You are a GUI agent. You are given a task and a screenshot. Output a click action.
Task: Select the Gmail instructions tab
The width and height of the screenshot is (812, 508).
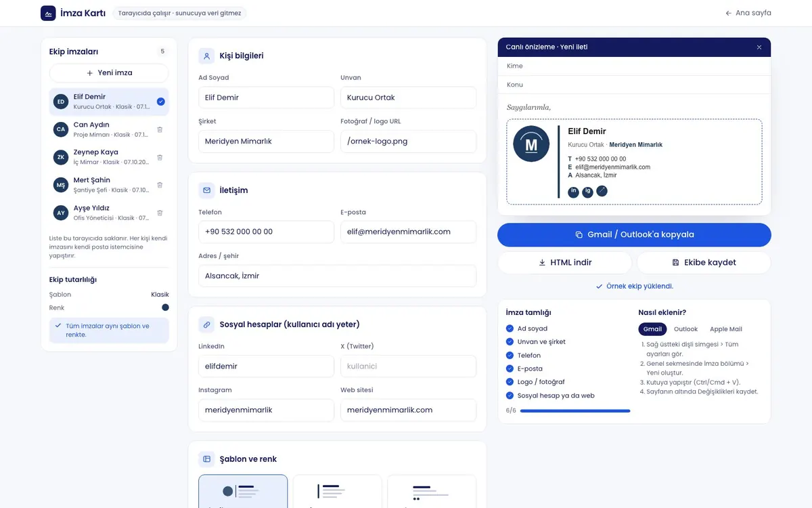(652, 329)
